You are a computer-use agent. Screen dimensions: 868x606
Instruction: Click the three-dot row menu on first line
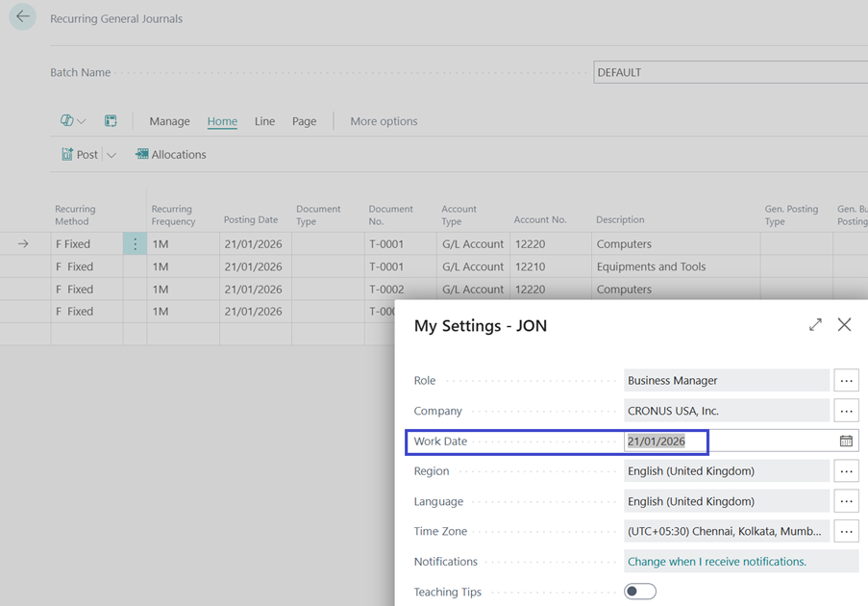135,244
